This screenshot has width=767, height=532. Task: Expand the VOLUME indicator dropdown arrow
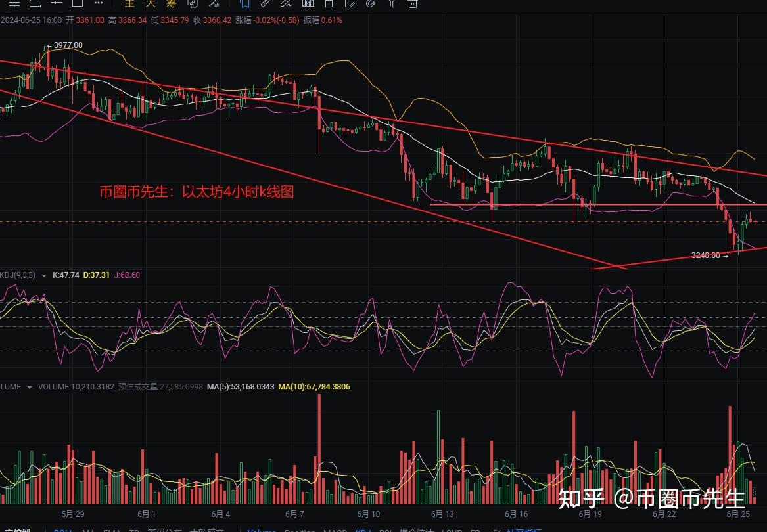pyautogui.click(x=29, y=388)
